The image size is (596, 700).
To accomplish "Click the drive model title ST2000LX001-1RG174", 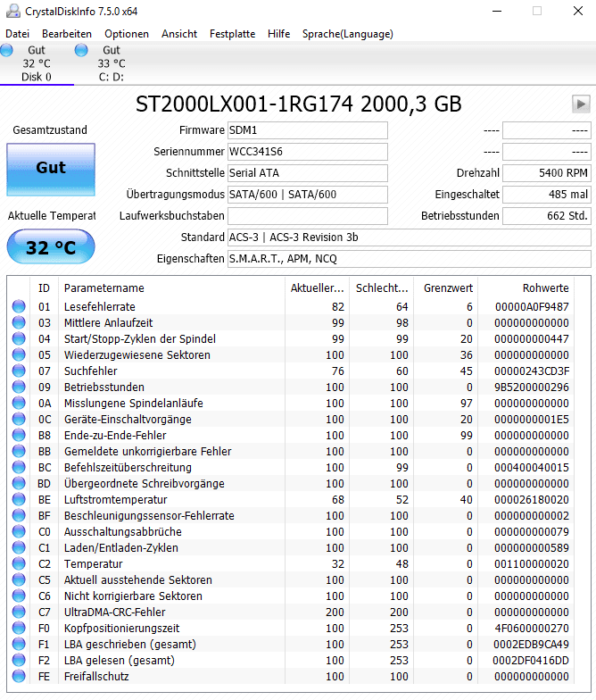I will [244, 104].
